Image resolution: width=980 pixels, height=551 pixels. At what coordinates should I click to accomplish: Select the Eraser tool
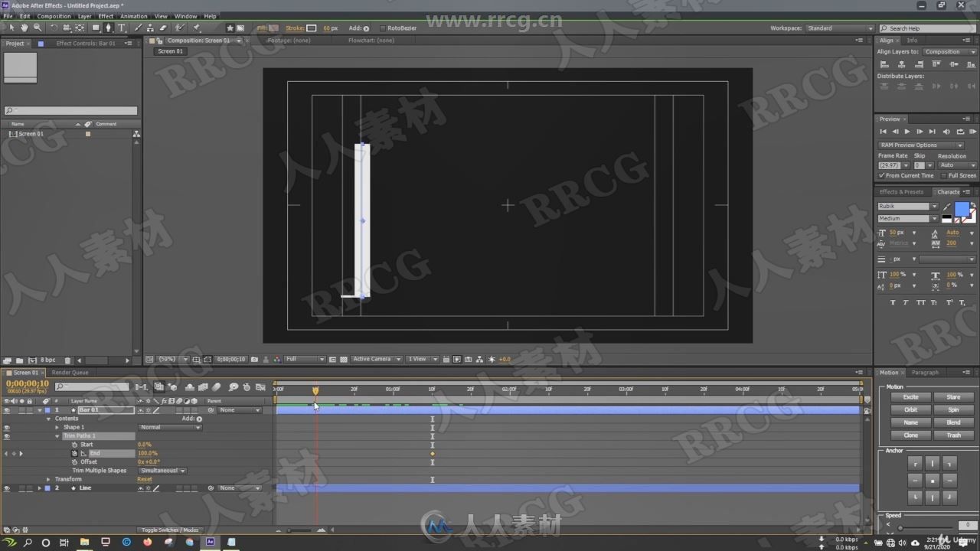[x=163, y=28]
